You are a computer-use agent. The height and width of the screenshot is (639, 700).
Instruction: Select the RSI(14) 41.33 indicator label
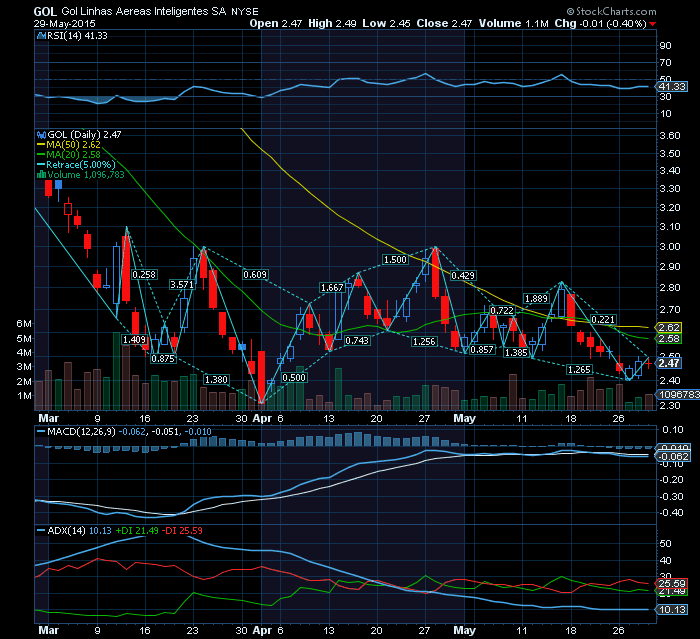click(77, 36)
